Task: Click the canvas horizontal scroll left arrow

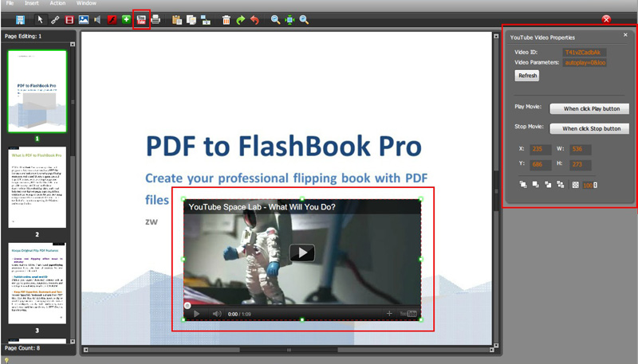Action: pyautogui.click(x=85, y=350)
